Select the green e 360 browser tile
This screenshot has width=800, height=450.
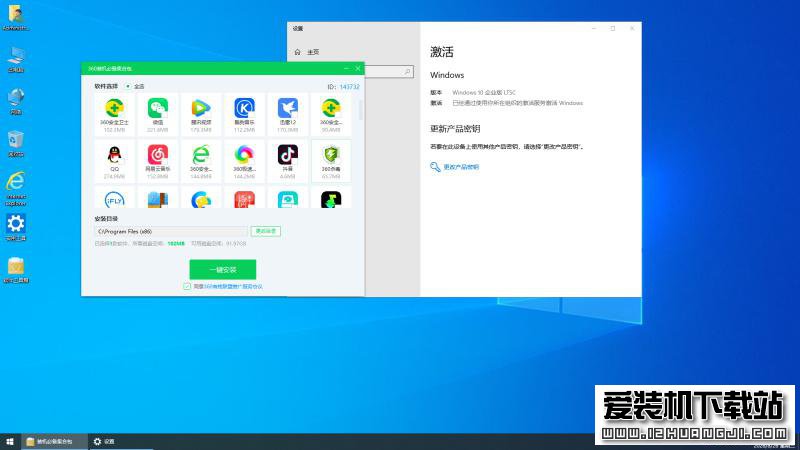click(x=201, y=161)
